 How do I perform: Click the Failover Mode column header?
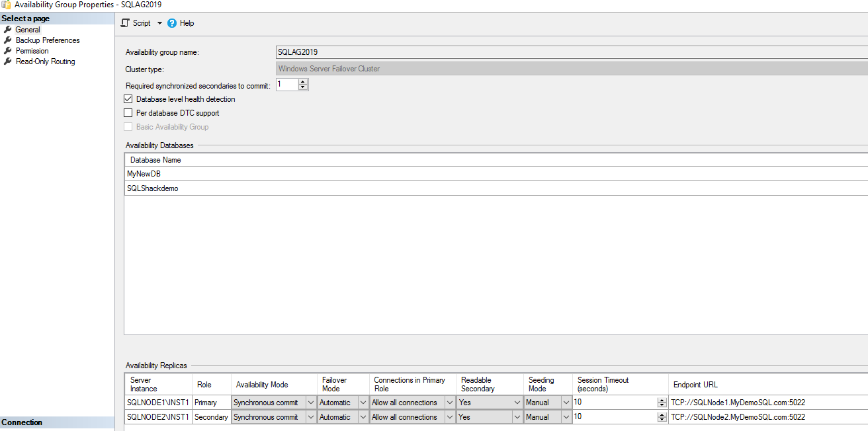343,384
